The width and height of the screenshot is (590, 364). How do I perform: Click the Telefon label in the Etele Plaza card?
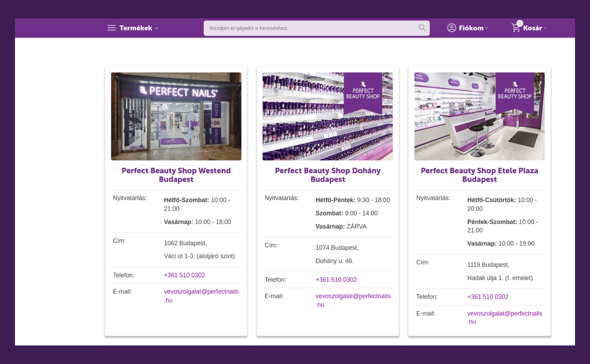[427, 297]
